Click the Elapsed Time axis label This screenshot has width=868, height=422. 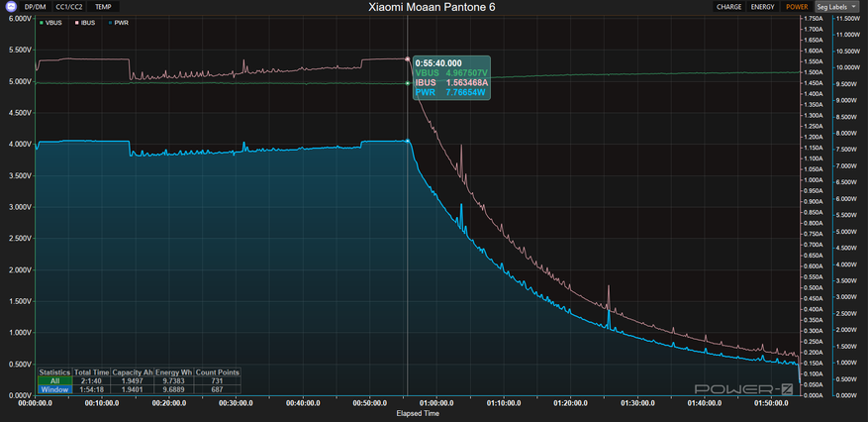pos(418,413)
